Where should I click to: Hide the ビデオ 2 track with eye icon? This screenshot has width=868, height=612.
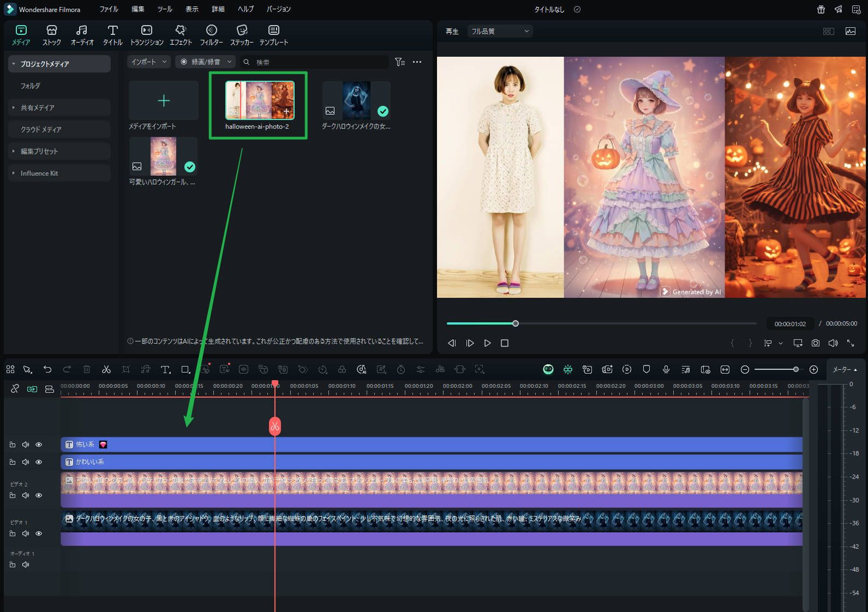click(39, 495)
